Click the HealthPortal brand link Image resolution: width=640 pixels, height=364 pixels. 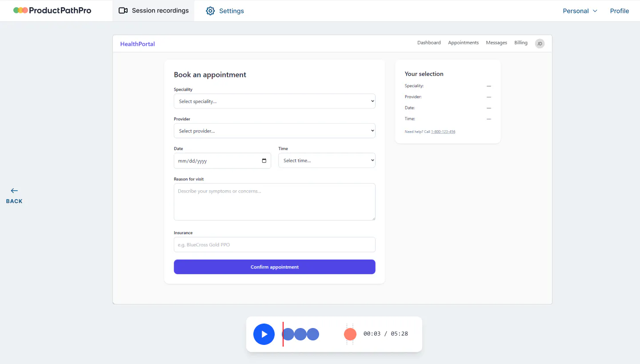[137, 44]
